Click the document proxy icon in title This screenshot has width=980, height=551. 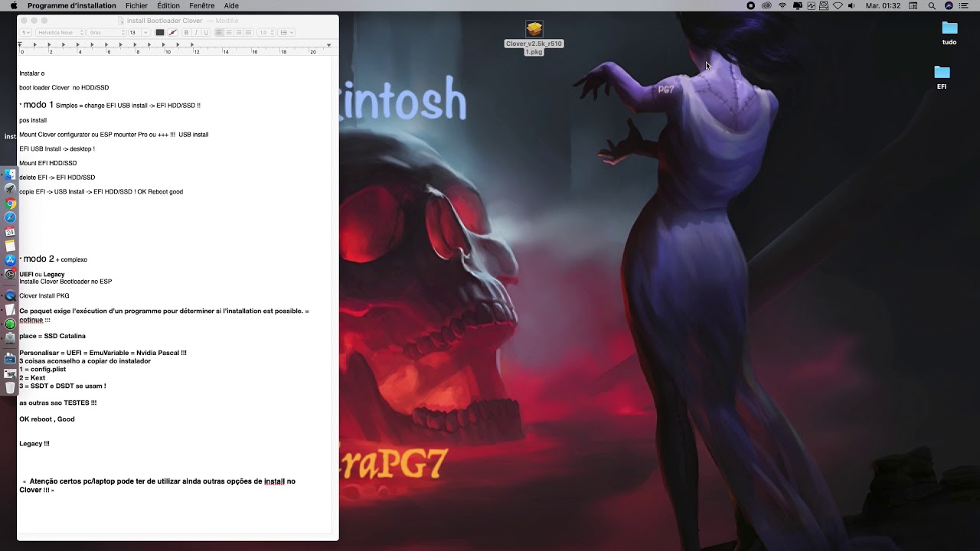(x=121, y=21)
